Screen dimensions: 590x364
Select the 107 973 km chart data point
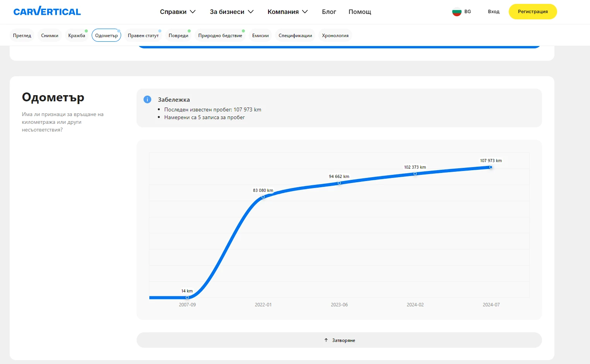coord(491,167)
